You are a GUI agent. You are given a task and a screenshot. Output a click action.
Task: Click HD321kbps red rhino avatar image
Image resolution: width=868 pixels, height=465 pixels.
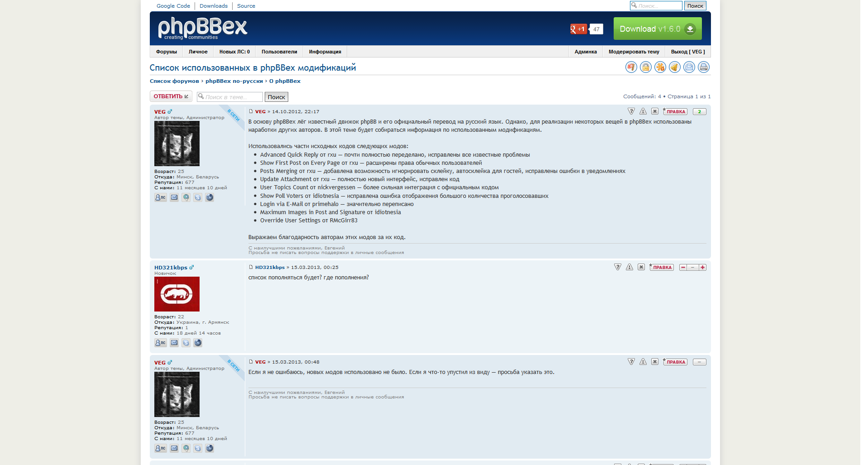[x=177, y=294]
